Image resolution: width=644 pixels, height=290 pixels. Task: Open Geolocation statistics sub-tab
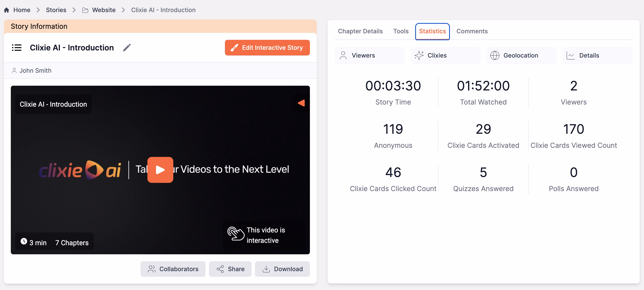click(x=521, y=55)
